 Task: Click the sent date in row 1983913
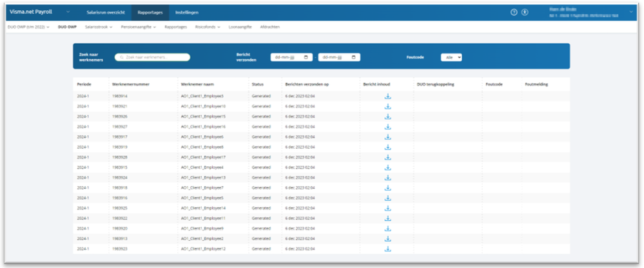[300, 238]
